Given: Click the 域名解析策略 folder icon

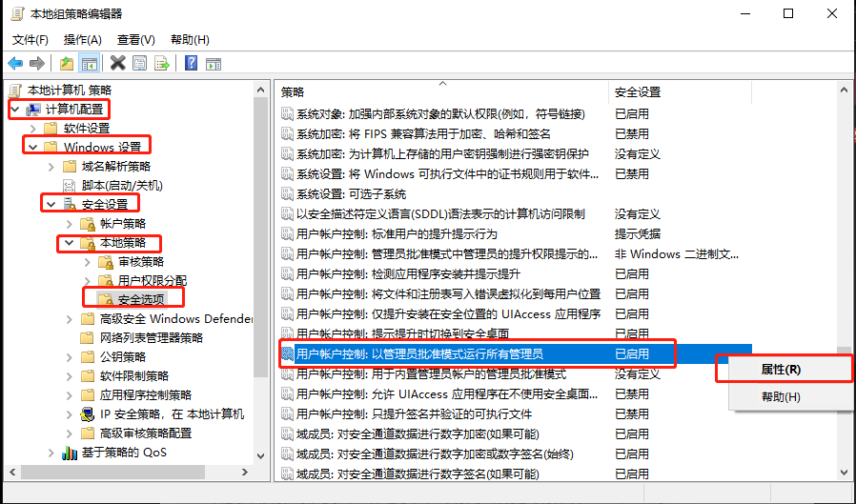Looking at the screenshot, I should [70, 167].
